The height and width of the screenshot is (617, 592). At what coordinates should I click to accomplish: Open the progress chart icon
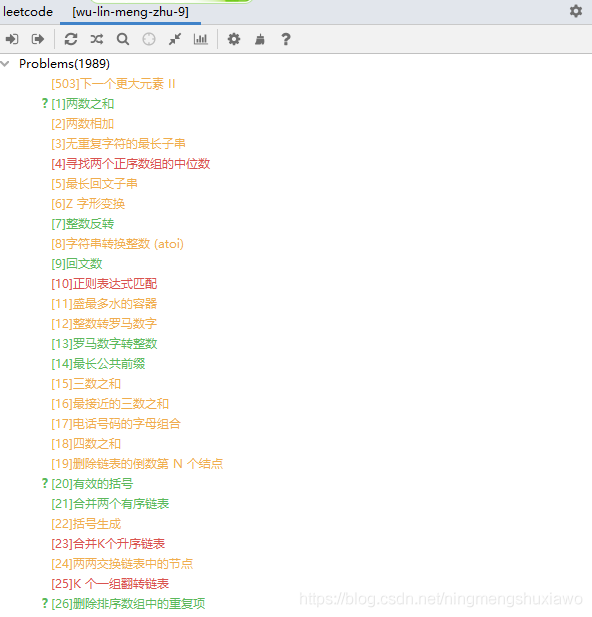pos(201,39)
